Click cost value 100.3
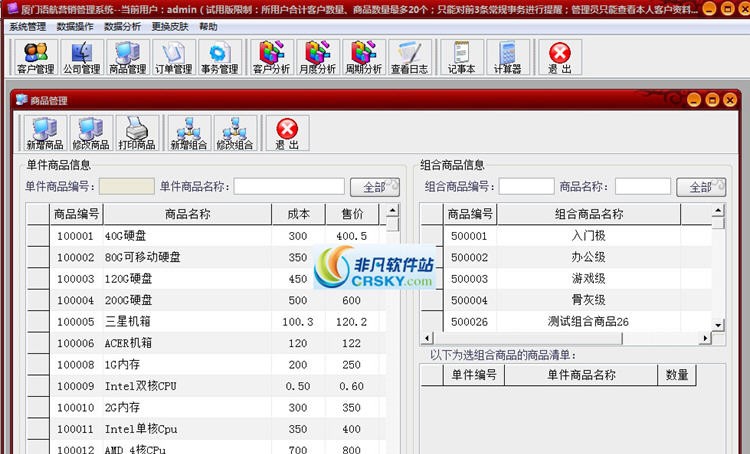Screen dimensions: 750x454 coord(298,322)
